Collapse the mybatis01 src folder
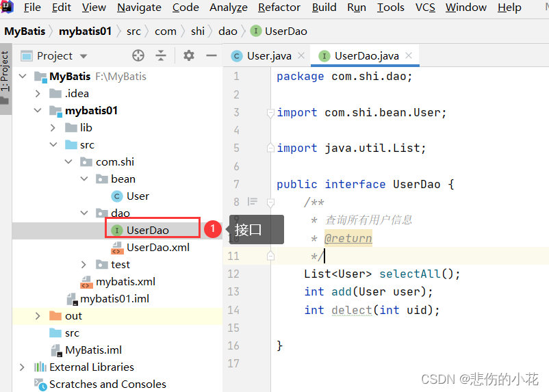549x392 pixels. click(x=53, y=144)
